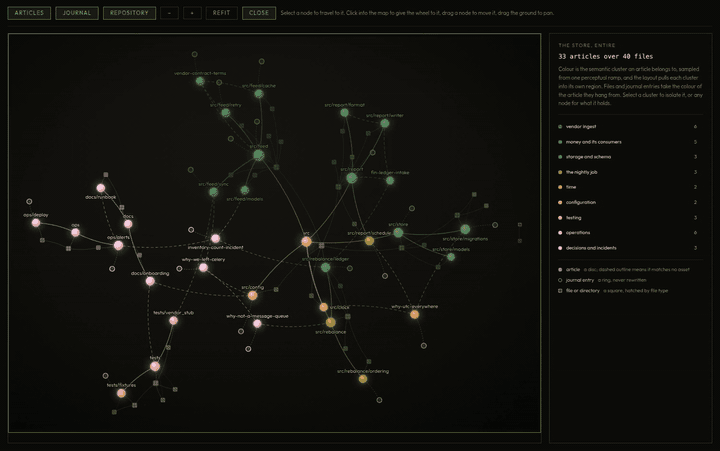The height and width of the screenshot is (451, 720).
Task: Click the 'journal entry' legend line
Action: coord(602,280)
